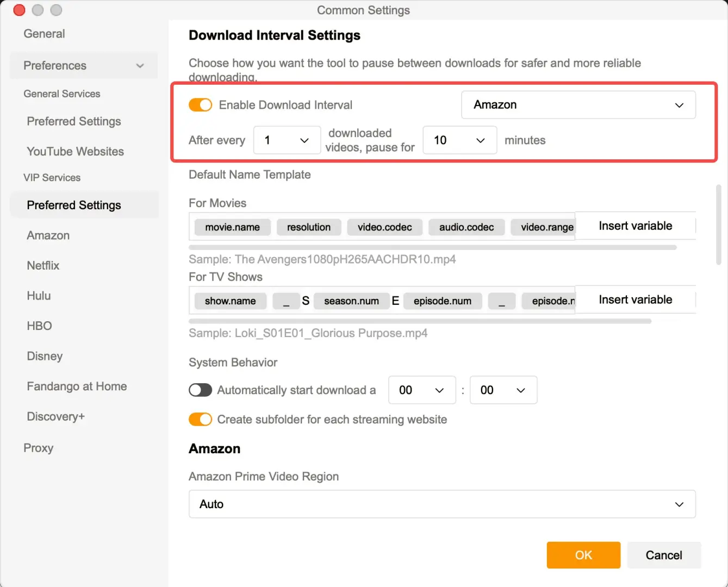Open Proxy settings in sidebar

coord(39,448)
